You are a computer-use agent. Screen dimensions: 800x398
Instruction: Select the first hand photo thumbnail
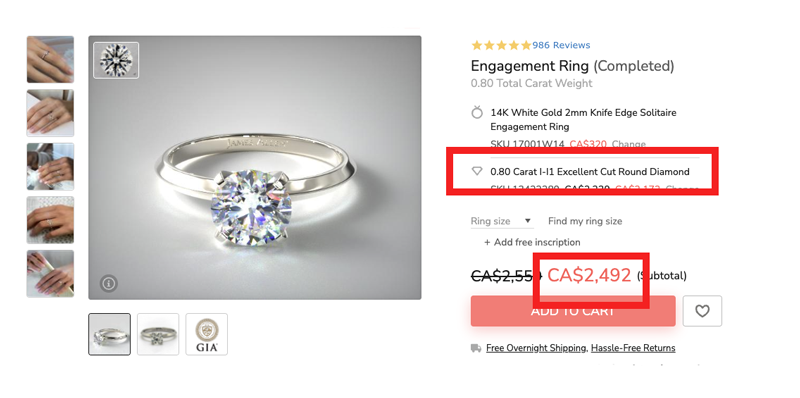(50, 59)
